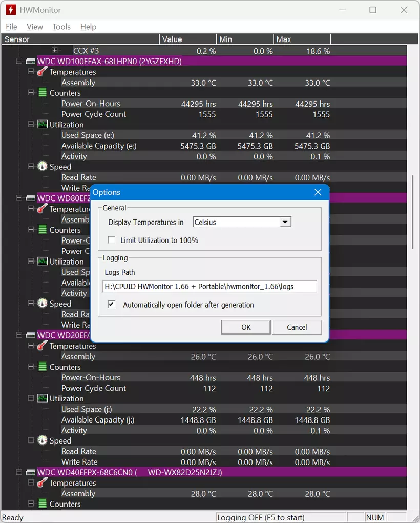Open the File menu
Screen dimensions: 420x523
(11, 27)
